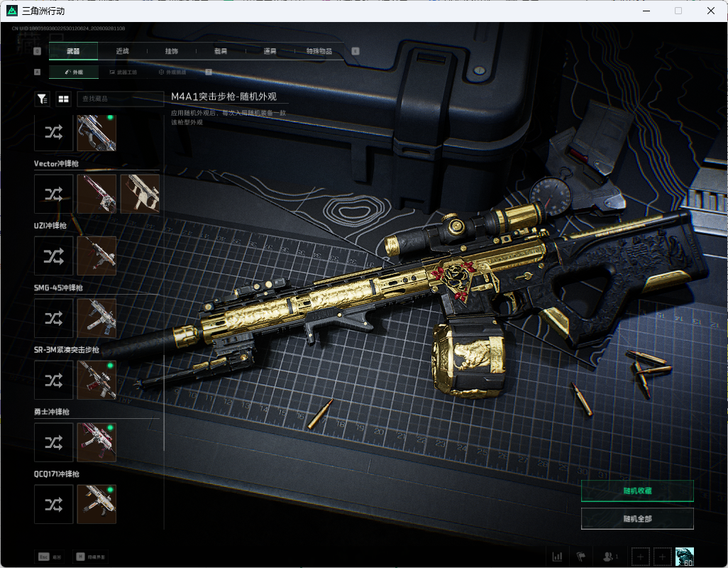Click the UID text in top-left corner
This screenshot has height=568, width=728.
(69, 28)
